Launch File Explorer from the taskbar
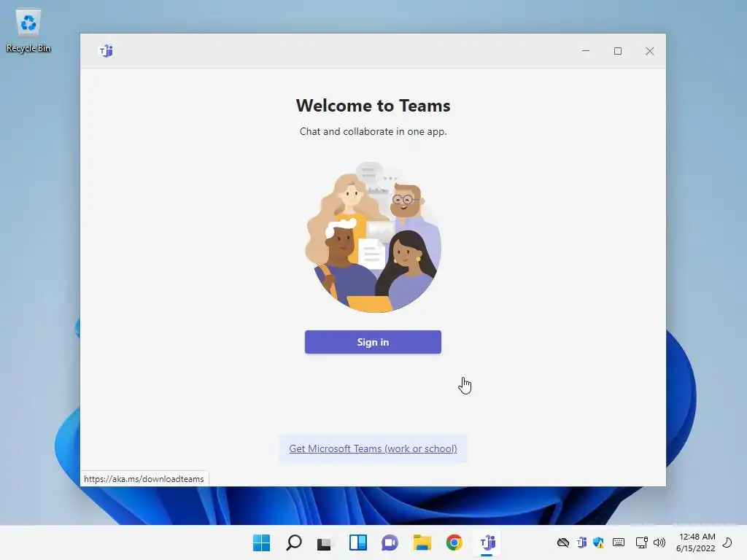 [422, 542]
